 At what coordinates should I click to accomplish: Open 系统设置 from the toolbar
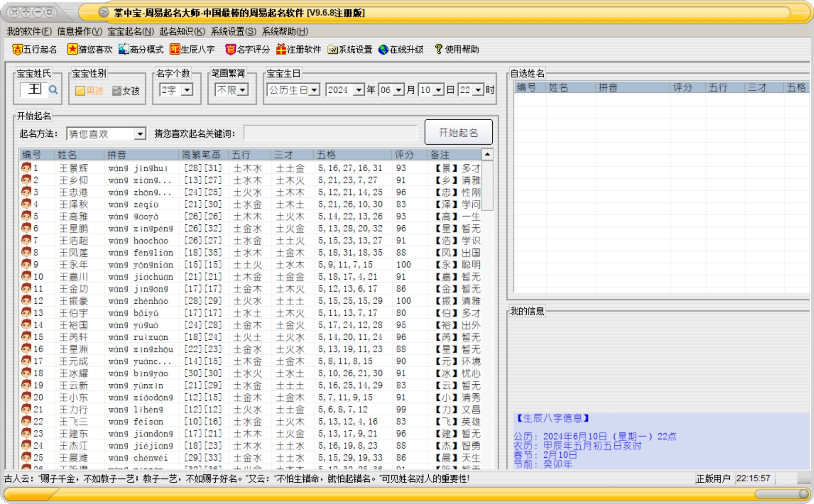tap(350, 49)
